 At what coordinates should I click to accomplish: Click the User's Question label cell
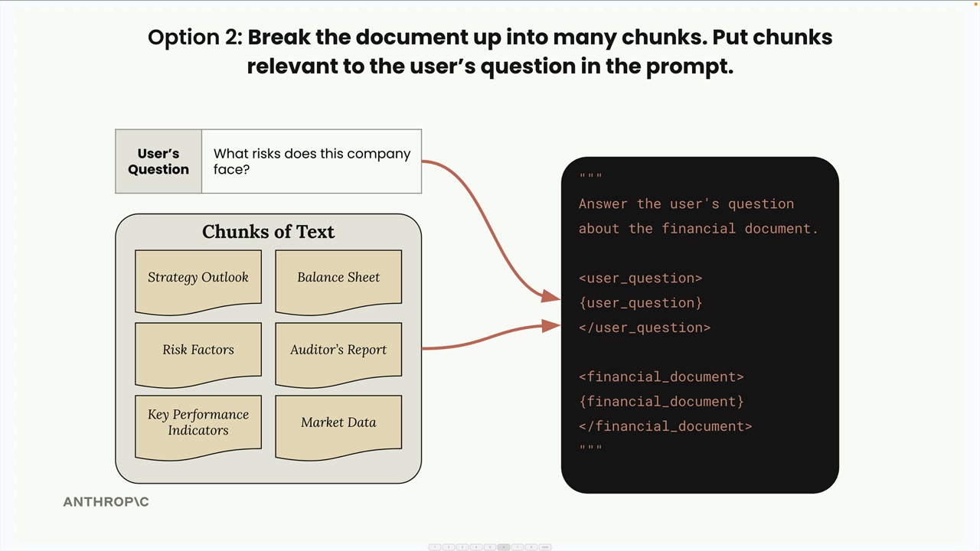158,161
